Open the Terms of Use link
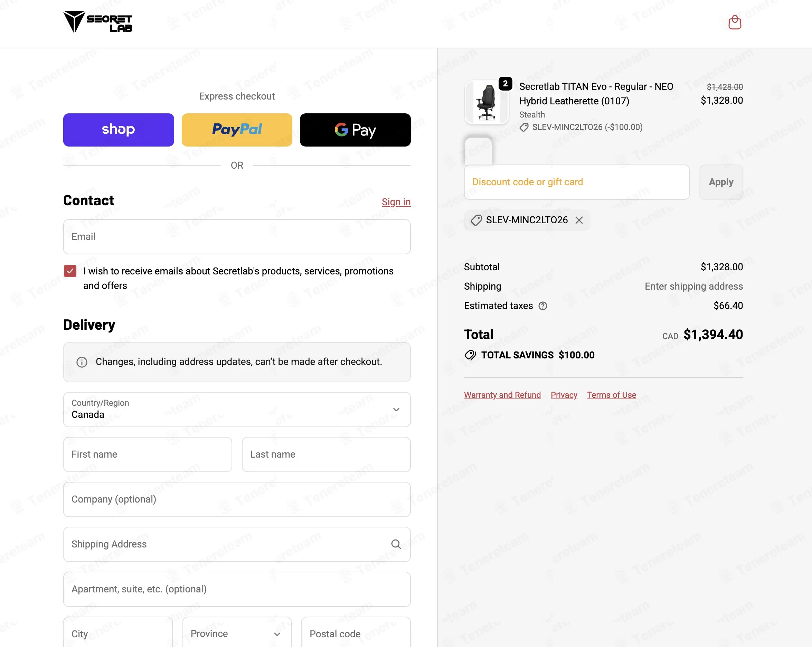 point(612,395)
